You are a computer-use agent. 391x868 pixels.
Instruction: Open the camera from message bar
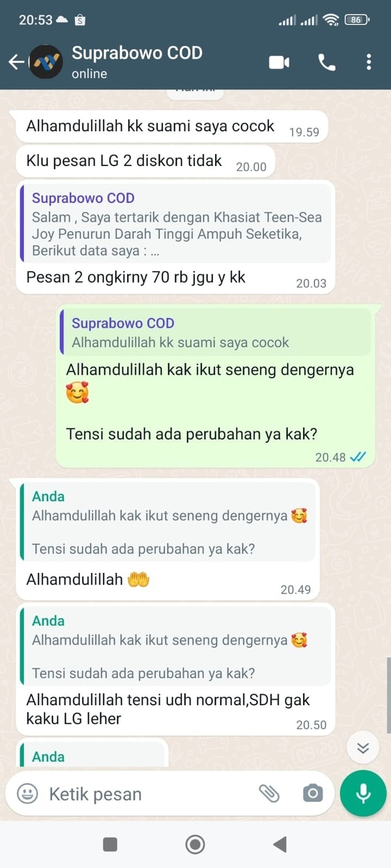coord(312,793)
